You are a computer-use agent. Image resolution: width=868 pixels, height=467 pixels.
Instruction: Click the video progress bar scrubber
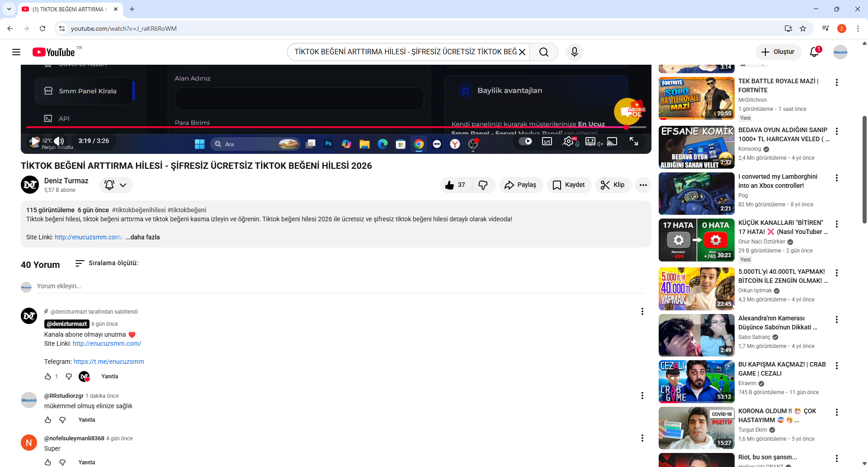pyautogui.click(x=626, y=127)
